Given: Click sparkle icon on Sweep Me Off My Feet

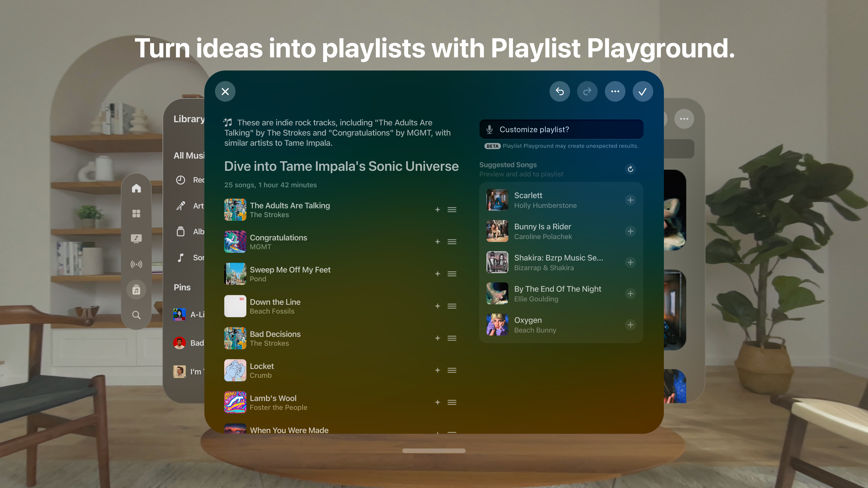Looking at the screenshot, I should pyautogui.click(x=437, y=274).
